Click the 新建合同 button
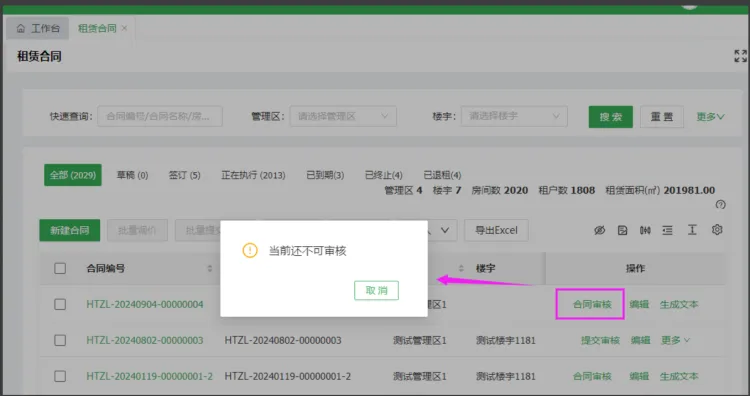Viewport: 750px width, 396px height. pyautogui.click(x=70, y=231)
